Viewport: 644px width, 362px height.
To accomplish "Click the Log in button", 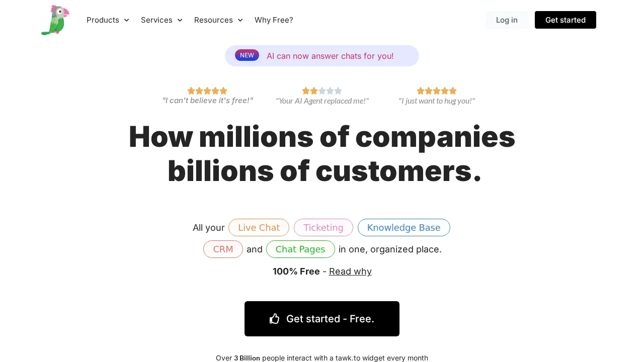I will (507, 20).
